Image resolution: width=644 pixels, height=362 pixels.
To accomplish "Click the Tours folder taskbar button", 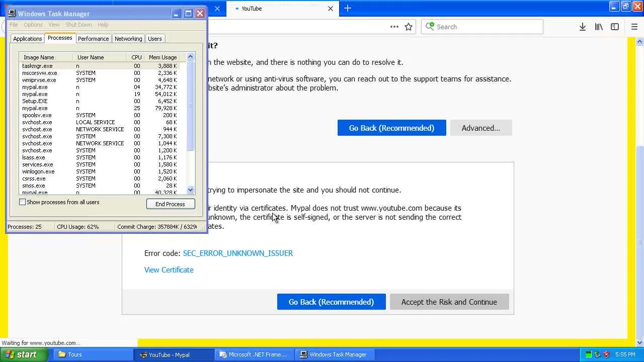I will 93,354.
